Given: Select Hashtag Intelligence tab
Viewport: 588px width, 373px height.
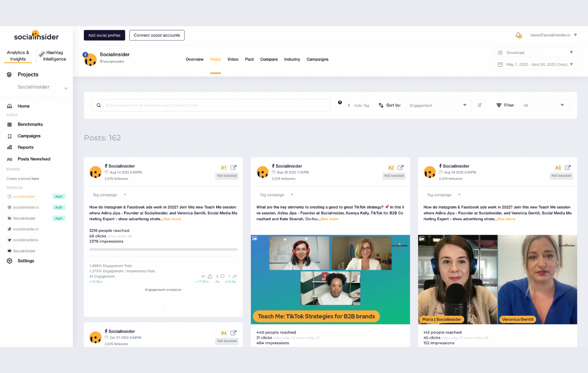Looking at the screenshot, I should pos(55,56).
